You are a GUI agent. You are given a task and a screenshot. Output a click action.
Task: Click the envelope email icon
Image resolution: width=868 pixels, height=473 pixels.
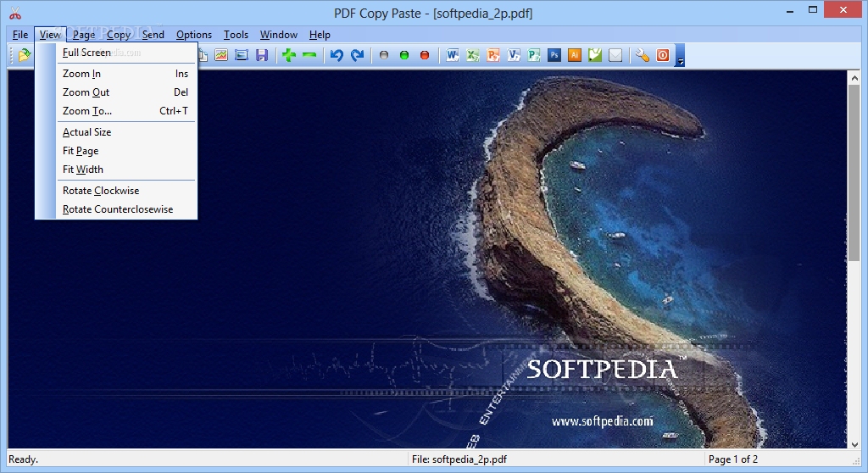click(615, 55)
